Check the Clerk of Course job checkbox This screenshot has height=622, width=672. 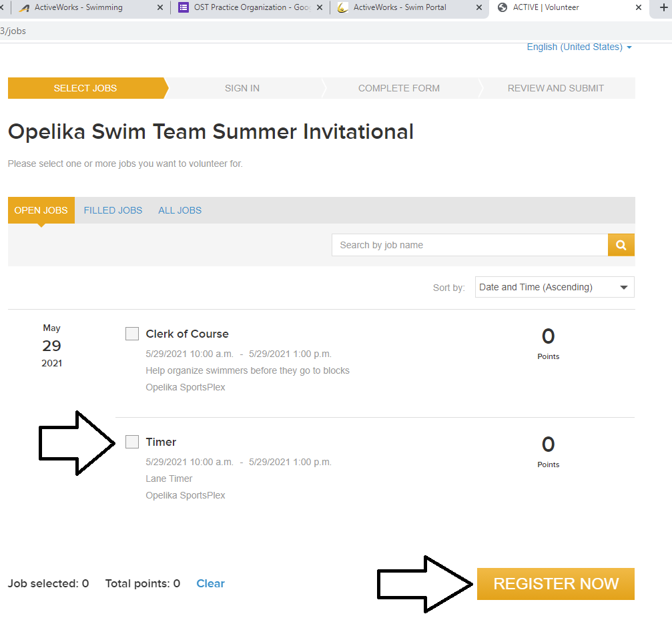[x=132, y=334]
